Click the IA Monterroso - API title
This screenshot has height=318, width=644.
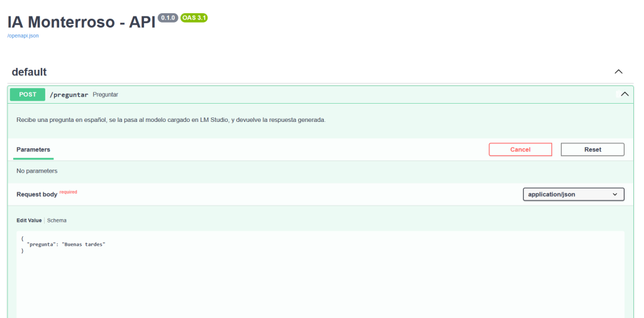(81, 22)
